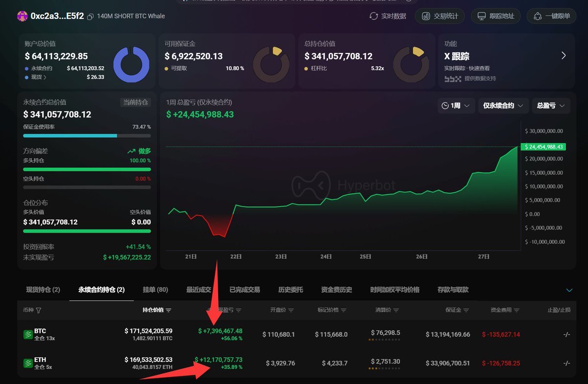Screen dimensions: 588x384
Task: Click the 账户总价值 blue donut chart
Action: coord(131,64)
